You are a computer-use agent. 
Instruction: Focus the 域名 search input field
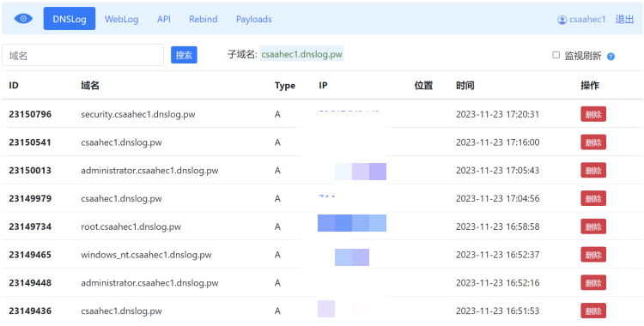83,55
